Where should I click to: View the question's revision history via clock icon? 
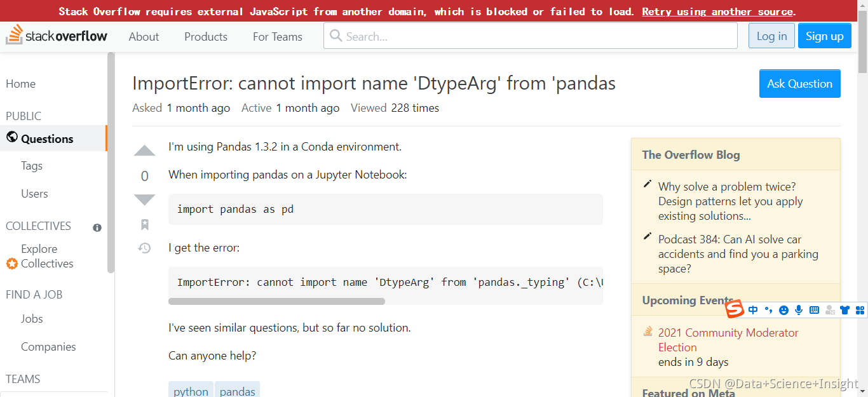(x=144, y=248)
